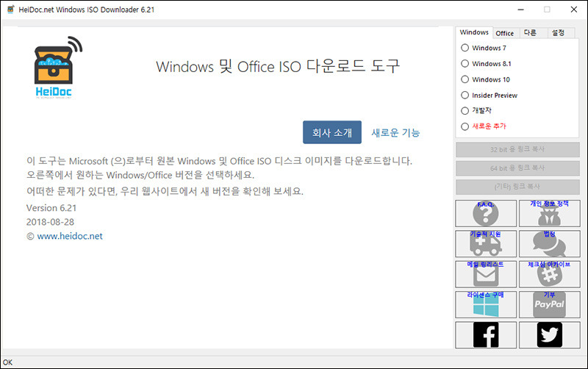Open the F.A.Q. question mark icon
The height and width of the screenshot is (369, 588).
coord(486,213)
